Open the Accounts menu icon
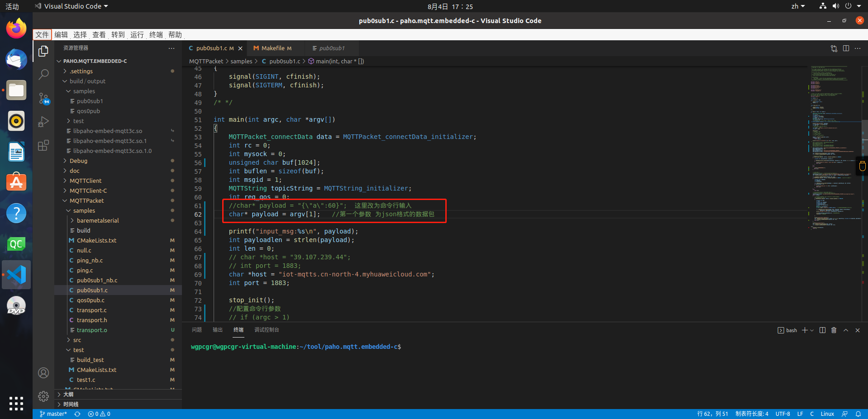 43,373
